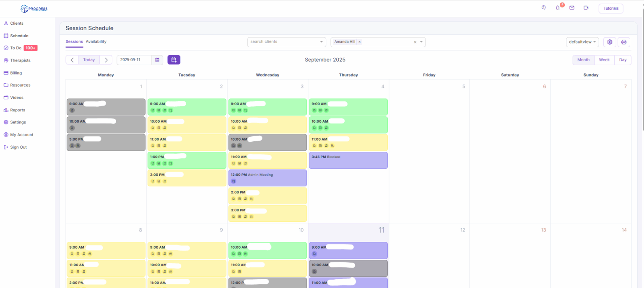Open the notifications bell icon

558,8
